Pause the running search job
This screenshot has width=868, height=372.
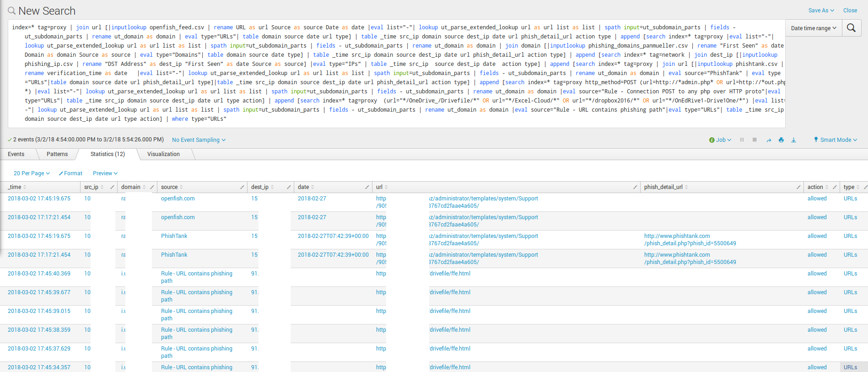742,140
